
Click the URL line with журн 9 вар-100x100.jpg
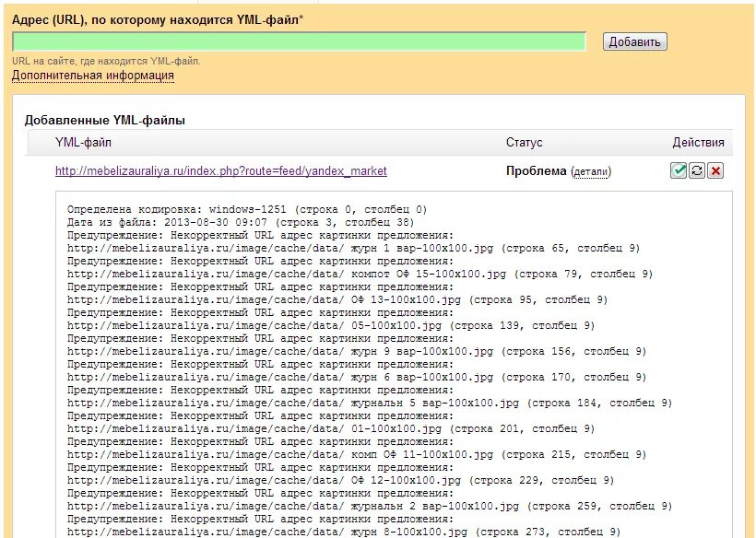click(x=357, y=352)
